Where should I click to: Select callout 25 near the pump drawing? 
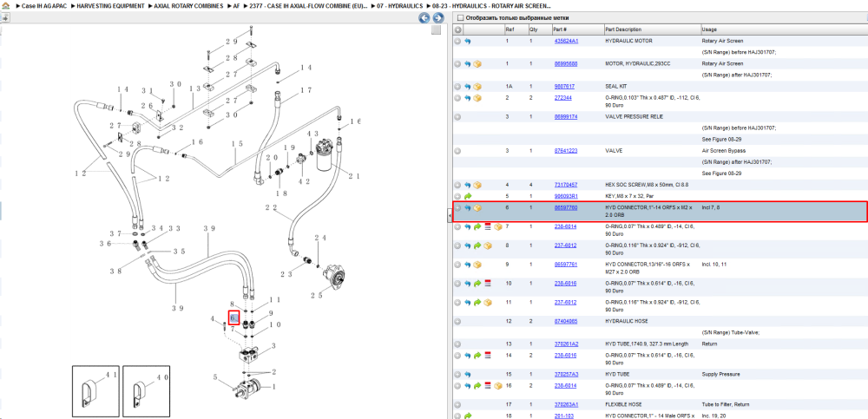tap(316, 295)
